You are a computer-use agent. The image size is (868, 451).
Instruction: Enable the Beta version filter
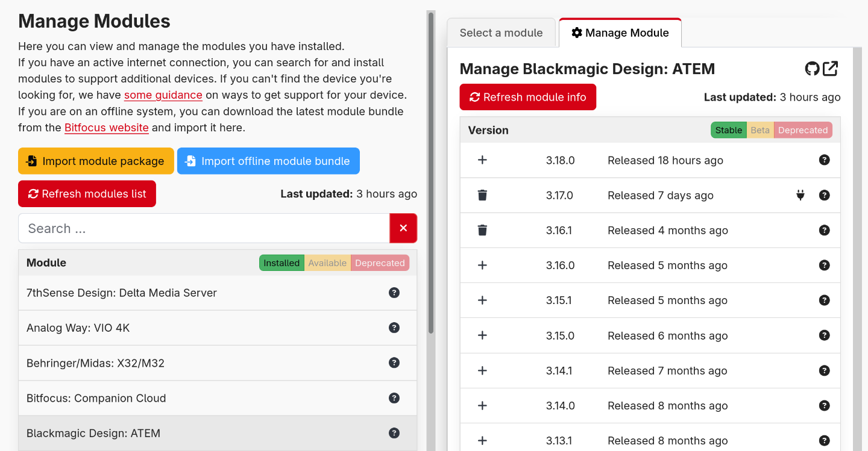pyautogui.click(x=760, y=129)
